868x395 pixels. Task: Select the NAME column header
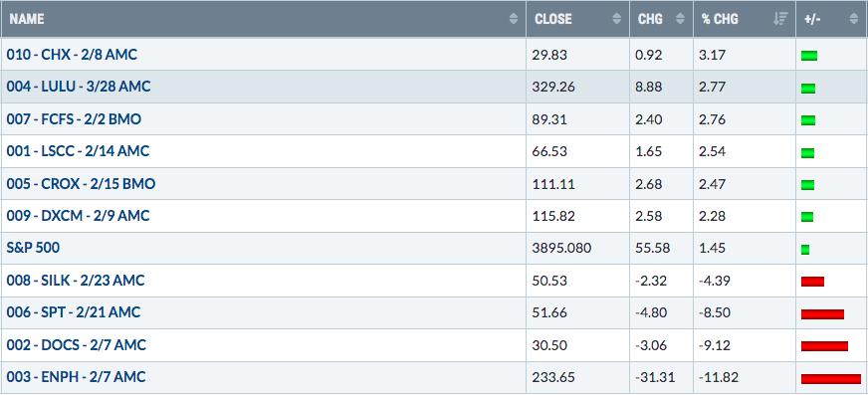pyautogui.click(x=263, y=19)
